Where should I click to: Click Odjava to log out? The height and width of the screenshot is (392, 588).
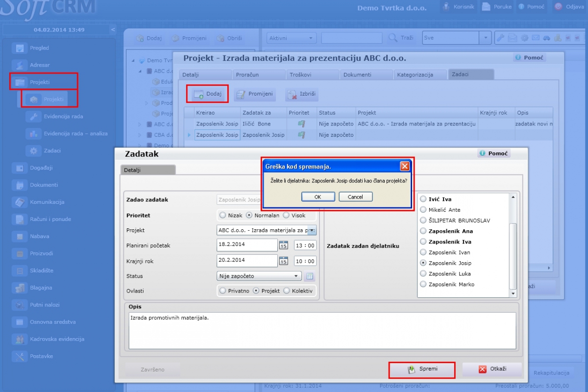point(569,7)
